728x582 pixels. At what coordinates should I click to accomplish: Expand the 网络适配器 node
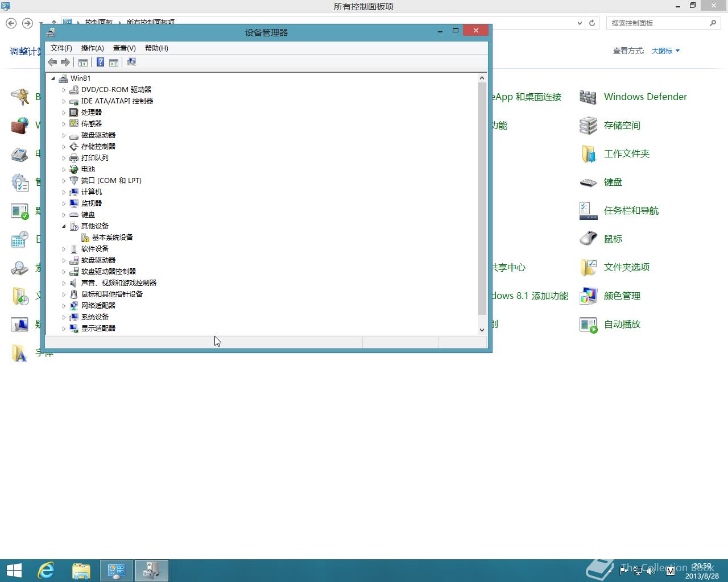pyautogui.click(x=64, y=306)
